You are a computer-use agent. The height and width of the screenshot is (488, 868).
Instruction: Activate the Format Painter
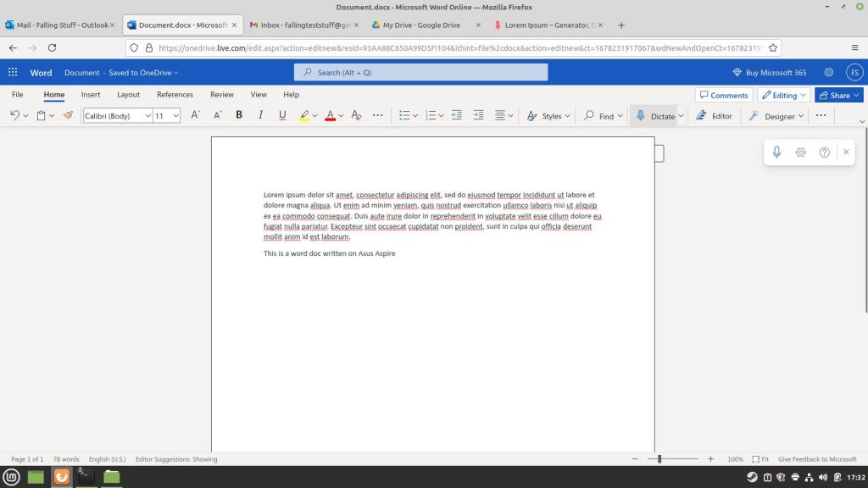[x=68, y=115]
